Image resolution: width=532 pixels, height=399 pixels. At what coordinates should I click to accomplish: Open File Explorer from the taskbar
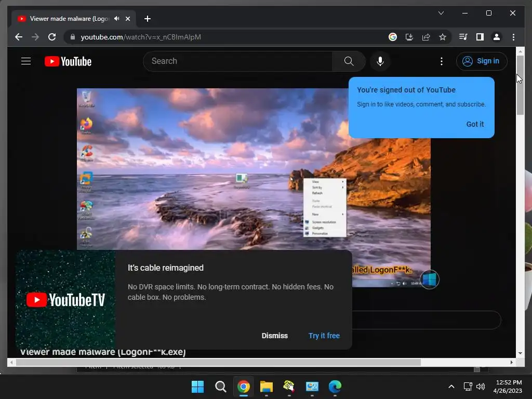point(267,387)
